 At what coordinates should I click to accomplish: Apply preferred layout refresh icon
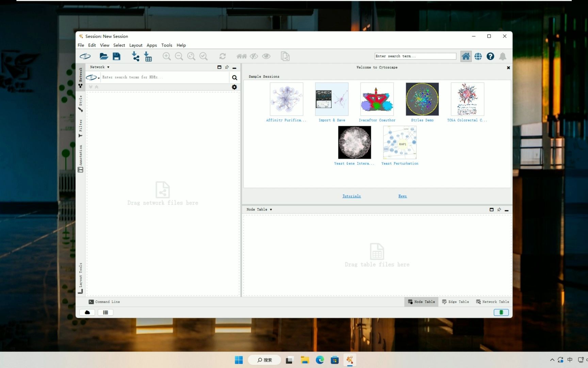(x=223, y=56)
